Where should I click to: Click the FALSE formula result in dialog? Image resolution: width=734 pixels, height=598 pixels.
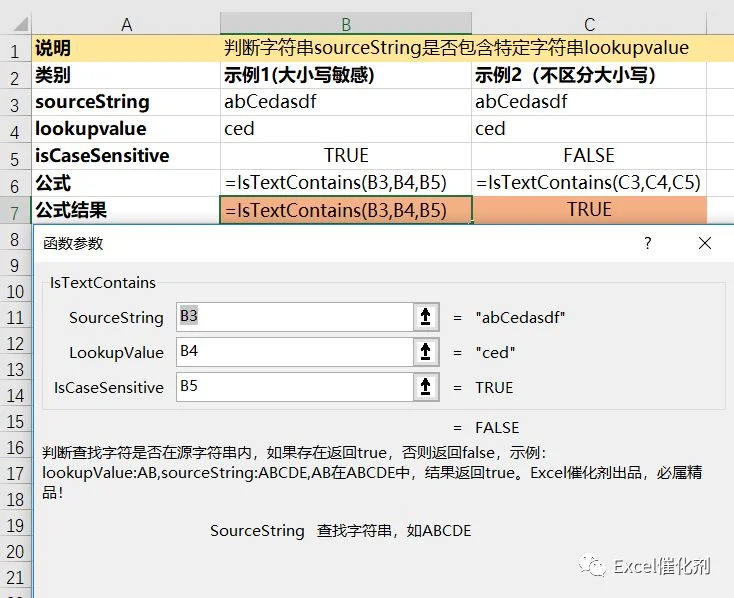point(497,428)
